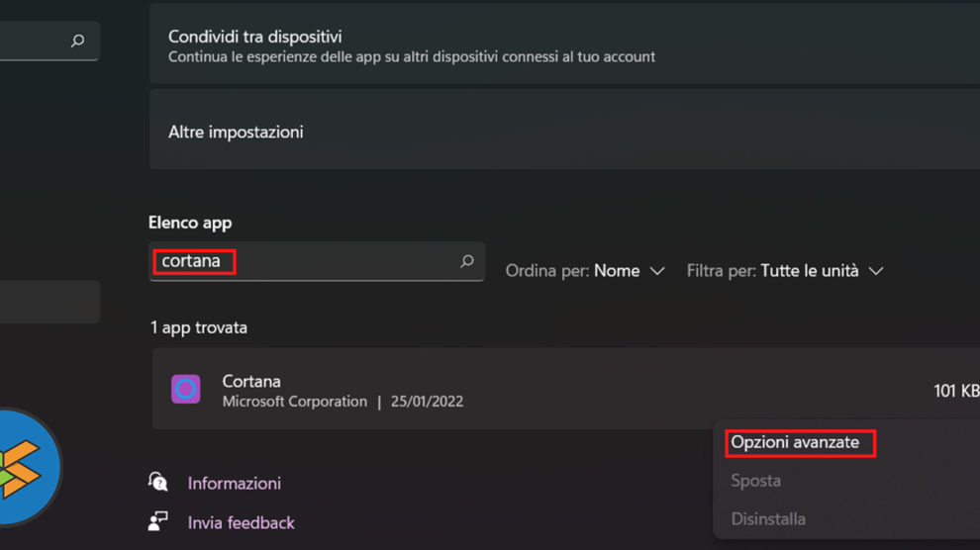This screenshot has height=550, width=980.
Task: Click the sidebar search magnifier icon
Action: tap(78, 41)
